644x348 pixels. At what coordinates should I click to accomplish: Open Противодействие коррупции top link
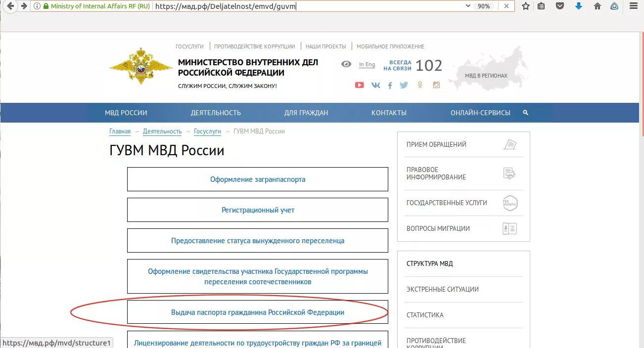pyautogui.click(x=255, y=46)
